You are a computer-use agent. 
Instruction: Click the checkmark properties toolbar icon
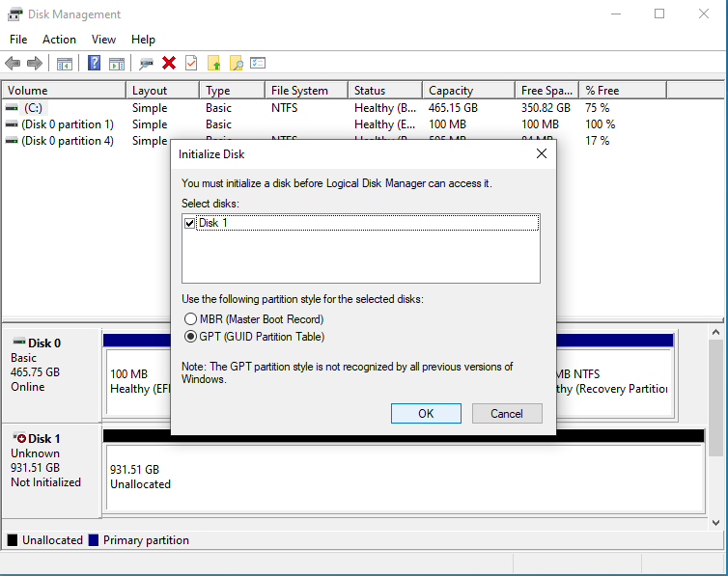click(191, 63)
